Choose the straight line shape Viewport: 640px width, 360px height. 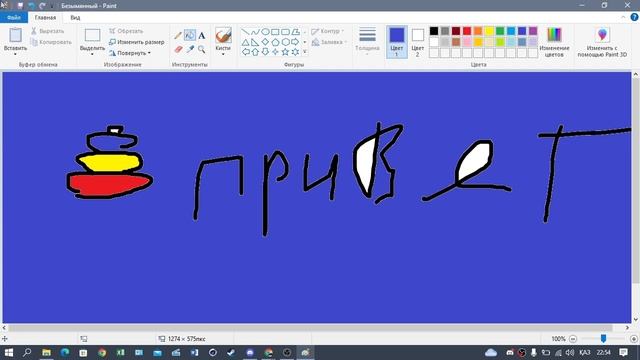tap(245, 32)
